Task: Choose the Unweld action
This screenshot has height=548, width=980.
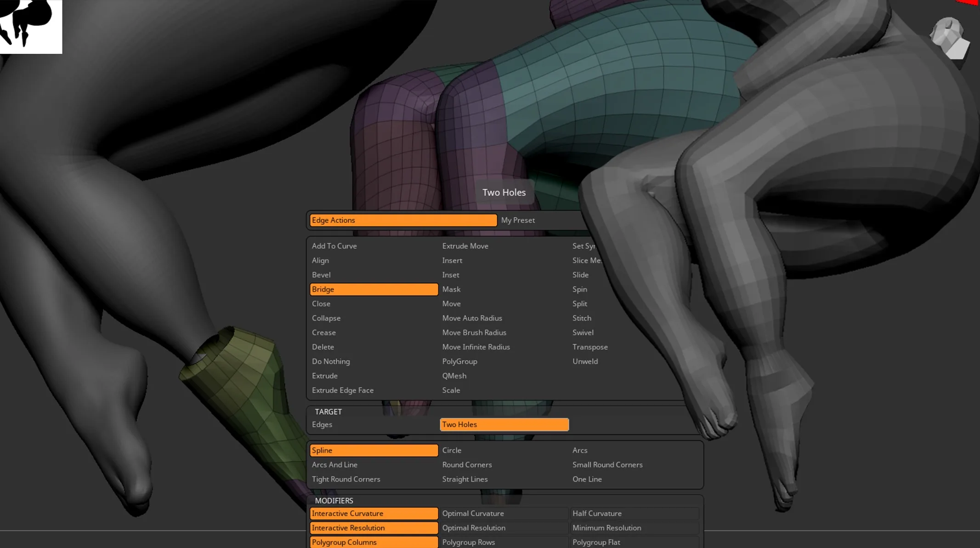Action: pos(585,361)
